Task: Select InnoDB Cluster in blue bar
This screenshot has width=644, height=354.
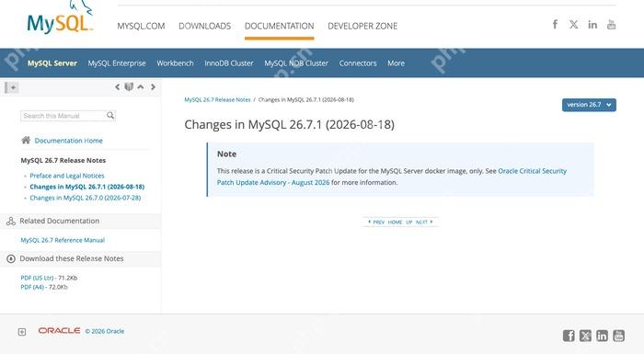Action: pyautogui.click(x=229, y=63)
